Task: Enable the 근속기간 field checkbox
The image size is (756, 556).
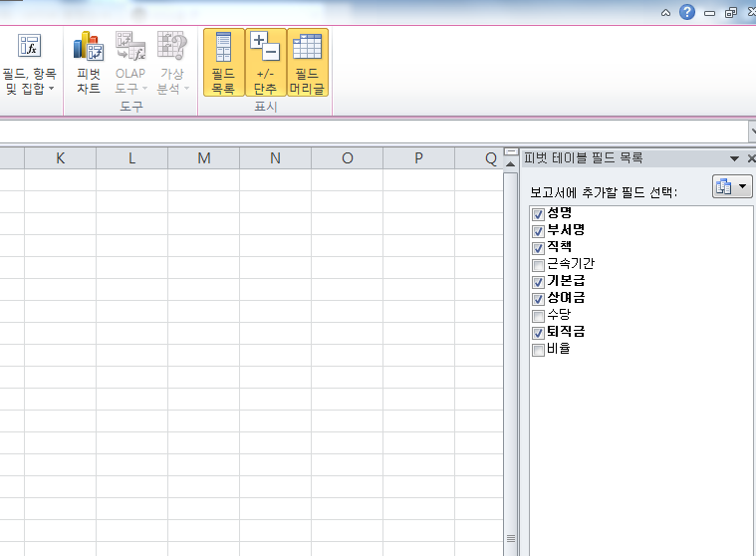Action: 539,265
